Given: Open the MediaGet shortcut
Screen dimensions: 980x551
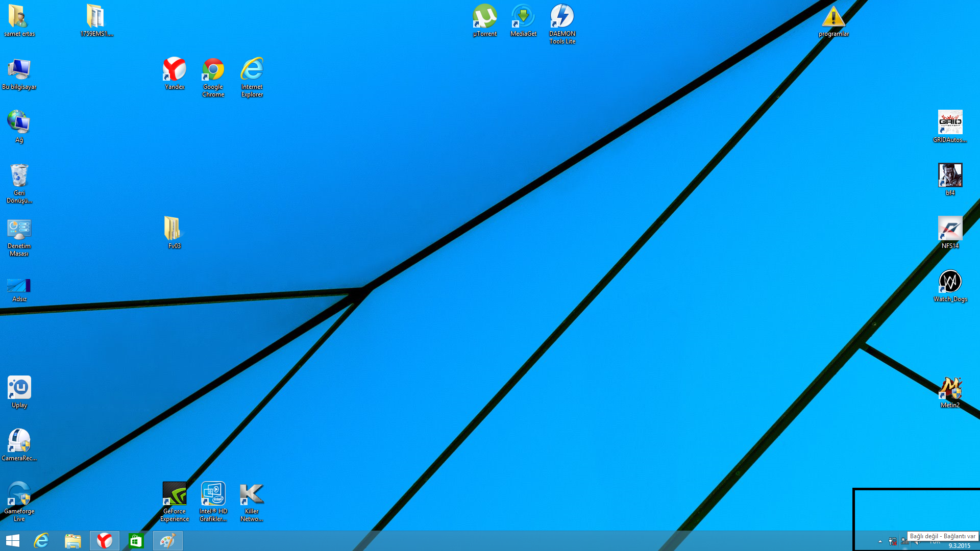Looking at the screenshot, I should [523, 20].
